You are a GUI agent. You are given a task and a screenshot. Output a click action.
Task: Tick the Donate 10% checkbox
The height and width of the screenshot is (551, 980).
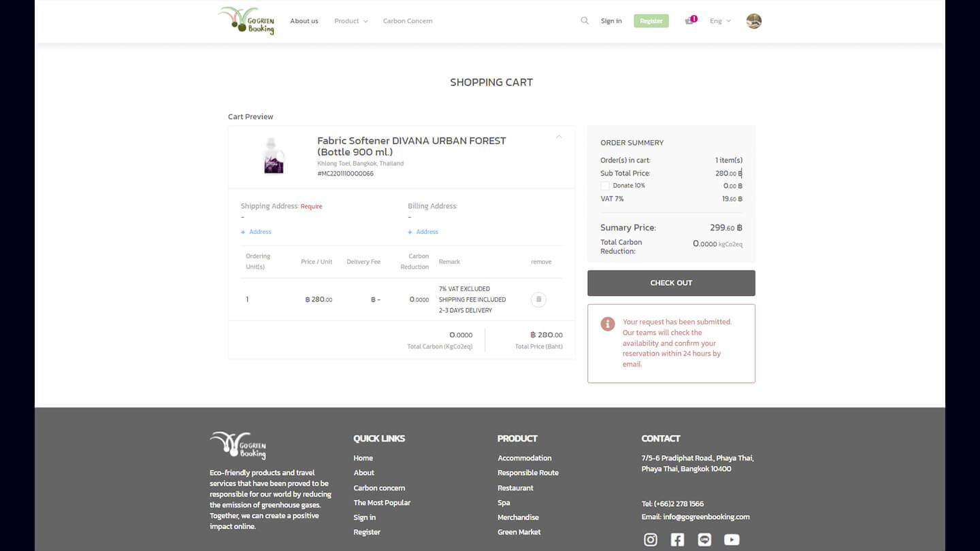[604, 186]
